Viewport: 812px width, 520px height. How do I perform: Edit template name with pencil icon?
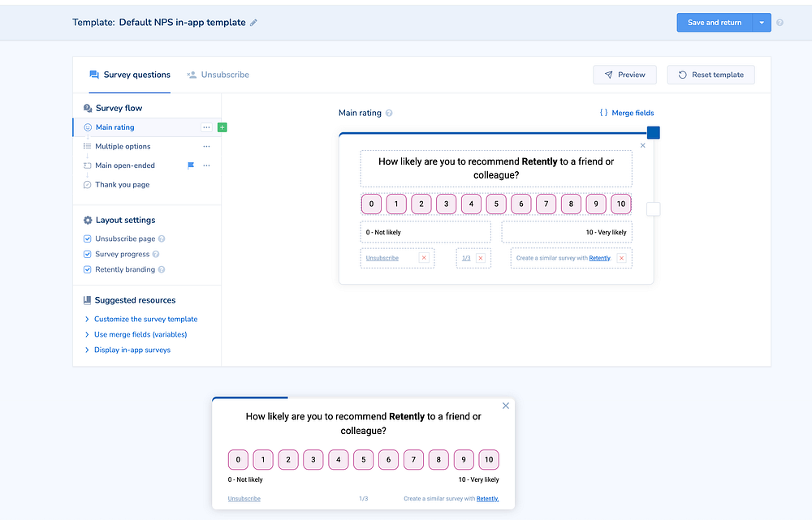(x=253, y=23)
